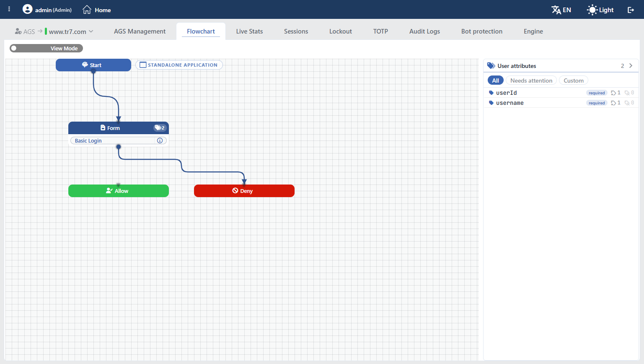
Task: Click the tag icon beside userId
Action: (x=491, y=93)
